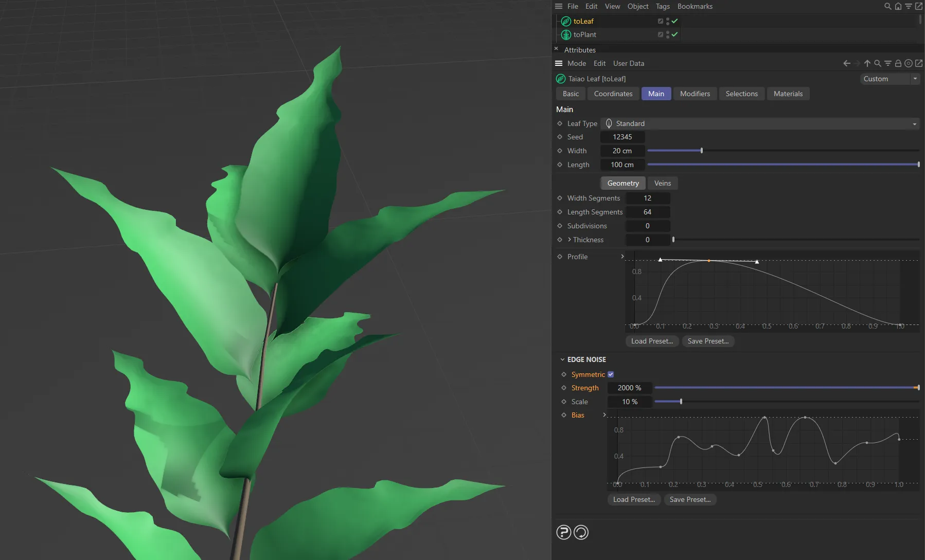This screenshot has width=925, height=560.
Task: Disable the toLeaf green checkmark
Action: tap(675, 21)
